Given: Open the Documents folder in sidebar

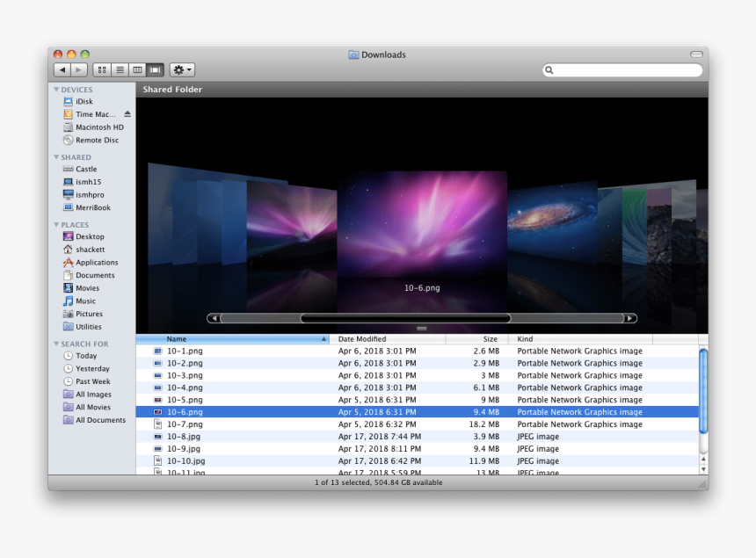Looking at the screenshot, I should (89, 275).
